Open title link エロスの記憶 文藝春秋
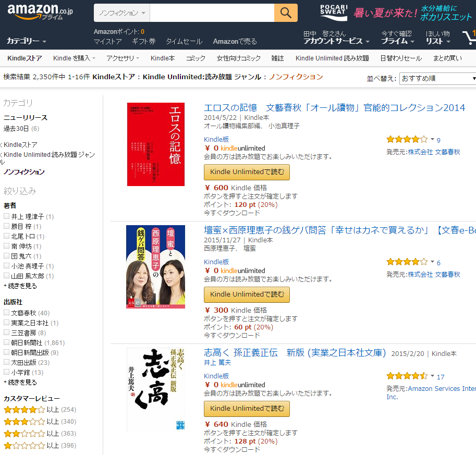The height and width of the screenshot is (455, 476). [x=334, y=108]
